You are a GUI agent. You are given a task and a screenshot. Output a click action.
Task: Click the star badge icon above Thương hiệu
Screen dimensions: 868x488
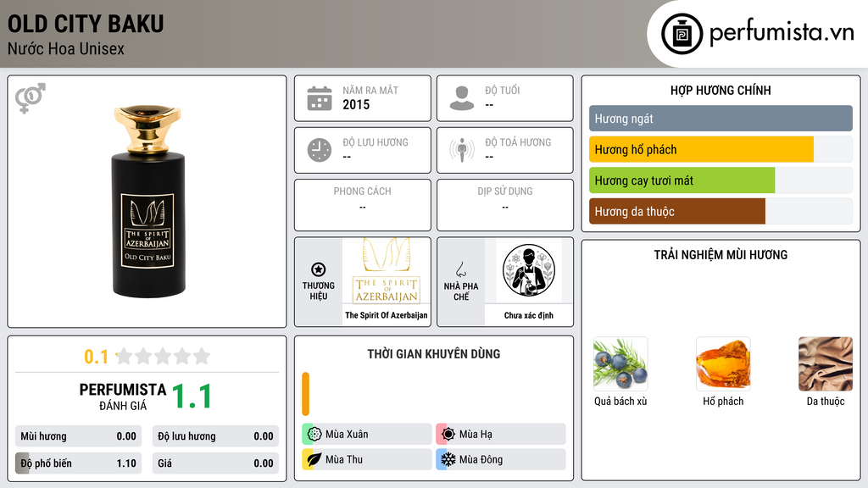point(319,269)
